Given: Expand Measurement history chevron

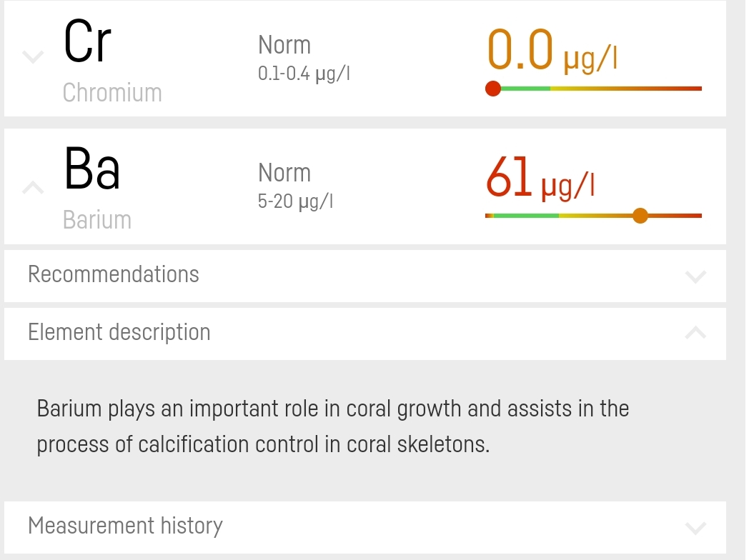Looking at the screenshot, I should click(x=695, y=528).
